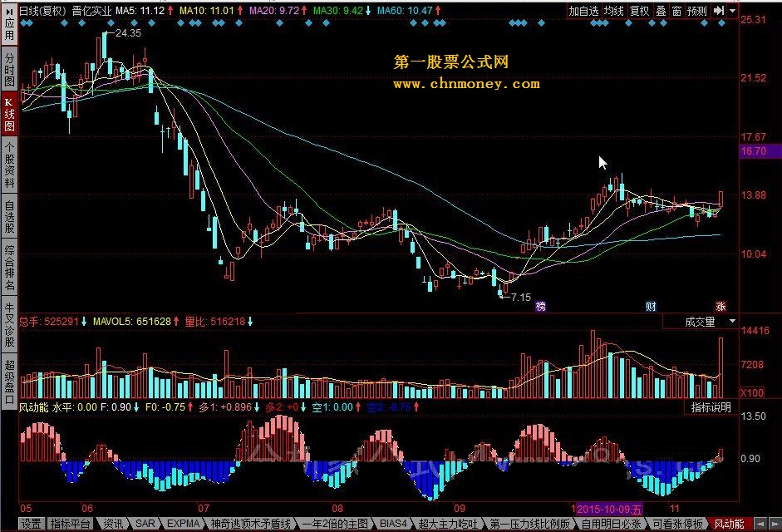Click the X100 volume scale label

click(x=752, y=392)
